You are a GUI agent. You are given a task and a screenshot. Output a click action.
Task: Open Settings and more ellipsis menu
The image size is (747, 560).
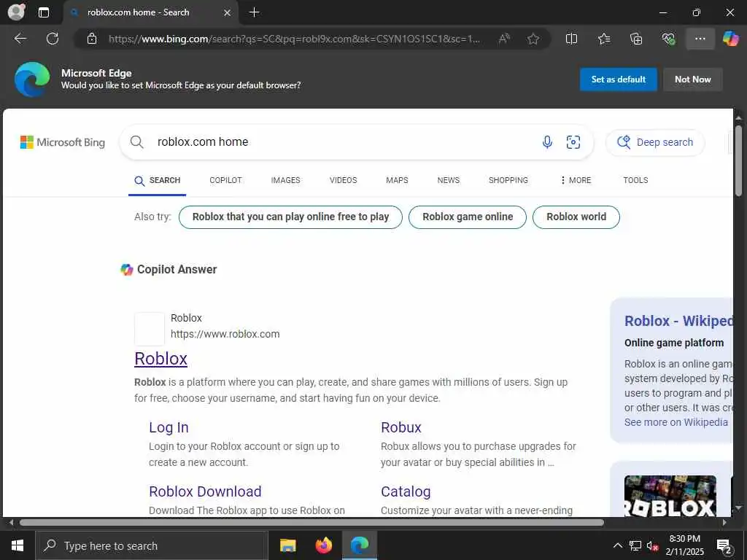coord(700,39)
